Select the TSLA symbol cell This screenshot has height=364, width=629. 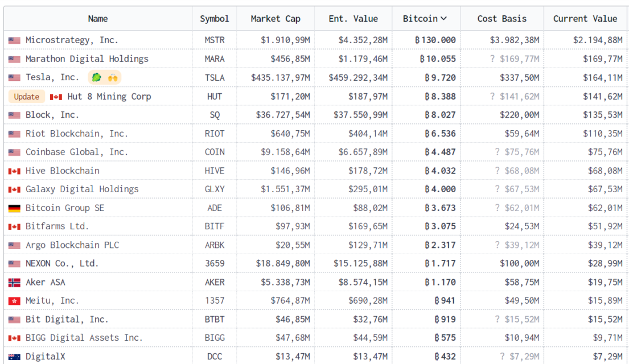[x=215, y=77]
